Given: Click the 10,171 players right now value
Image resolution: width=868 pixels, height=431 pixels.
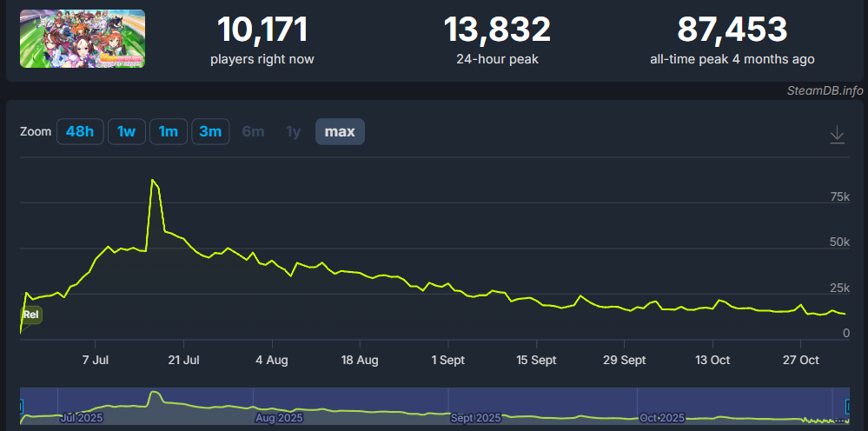Looking at the screenshot, I should 262,30.
